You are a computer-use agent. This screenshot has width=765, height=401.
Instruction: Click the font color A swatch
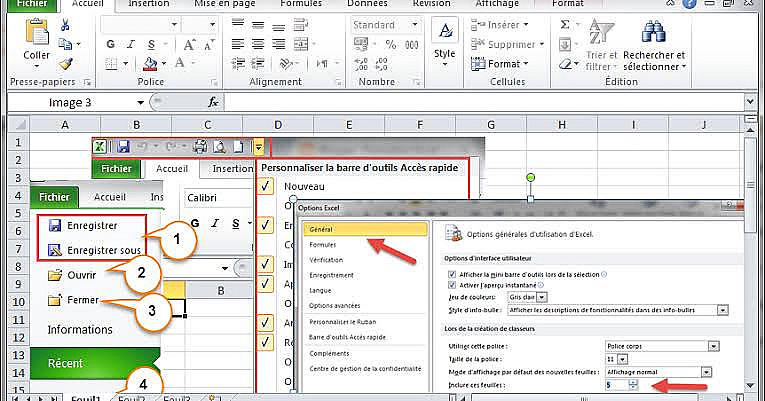point(180,63)
